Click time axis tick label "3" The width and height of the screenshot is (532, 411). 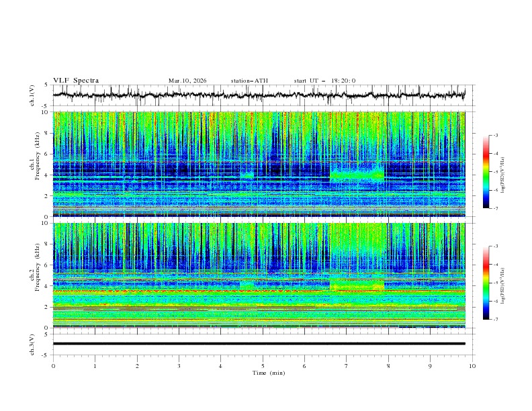click(179, 366)
